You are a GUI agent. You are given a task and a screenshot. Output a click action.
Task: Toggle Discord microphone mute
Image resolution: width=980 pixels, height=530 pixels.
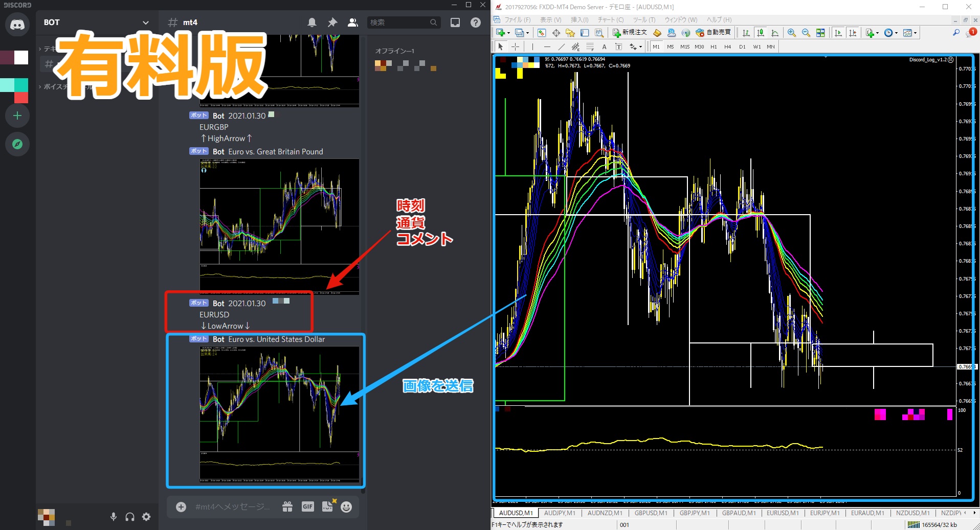click(x=114, y=517)
